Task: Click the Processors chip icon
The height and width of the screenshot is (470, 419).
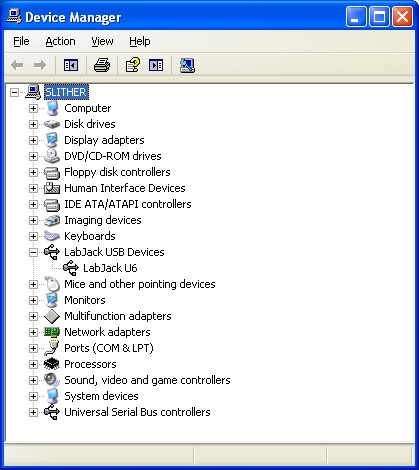Action: tap(52, 364)
